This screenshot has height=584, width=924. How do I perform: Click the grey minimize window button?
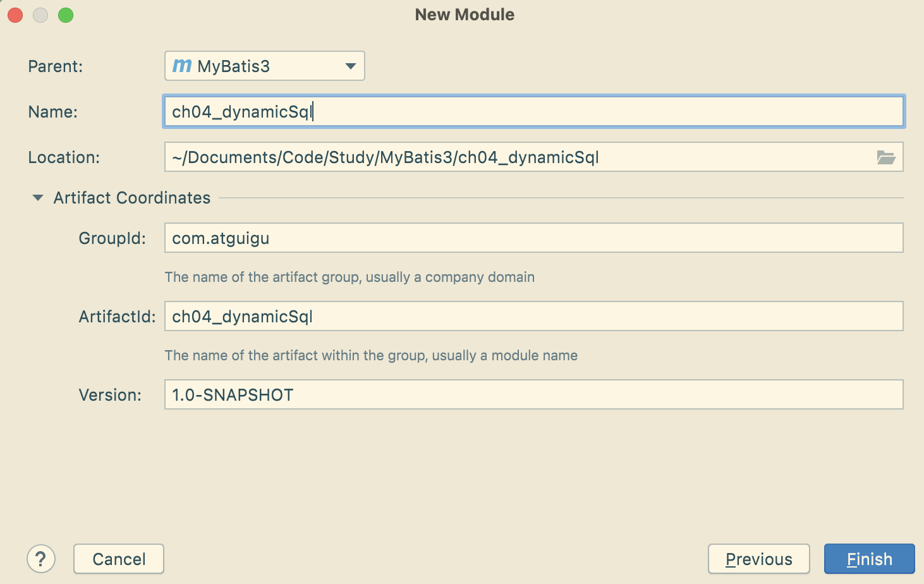click(x=40, y=15)
